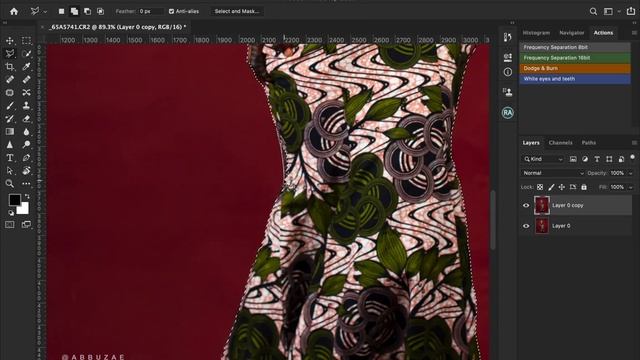Image resolution: width=640 pixels, height=360 pixels.
Task: Select the Crop tool
Action: [10, 67]
